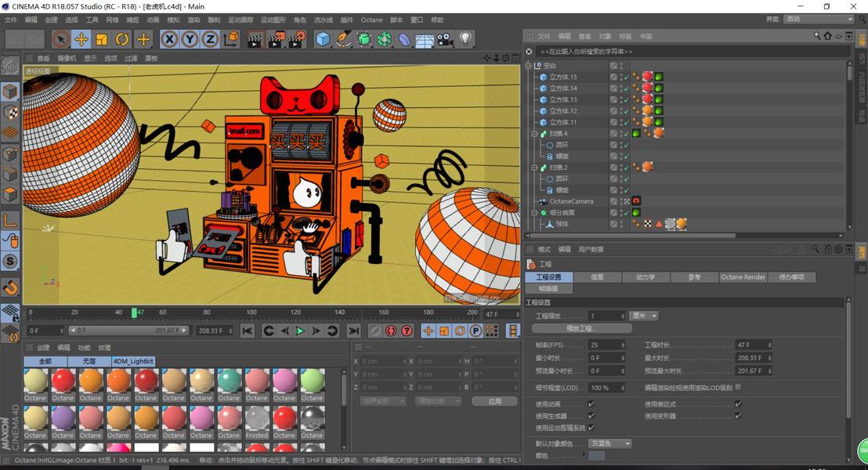Enable texture mode checkerboard icon
Screen dimensions: 868x470
click(x=10, y=112)
